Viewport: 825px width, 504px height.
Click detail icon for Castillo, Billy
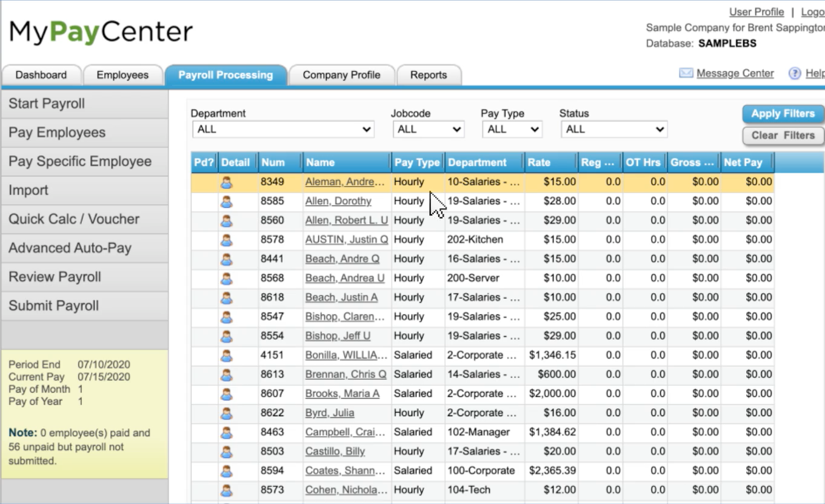[x=227, y=452]
